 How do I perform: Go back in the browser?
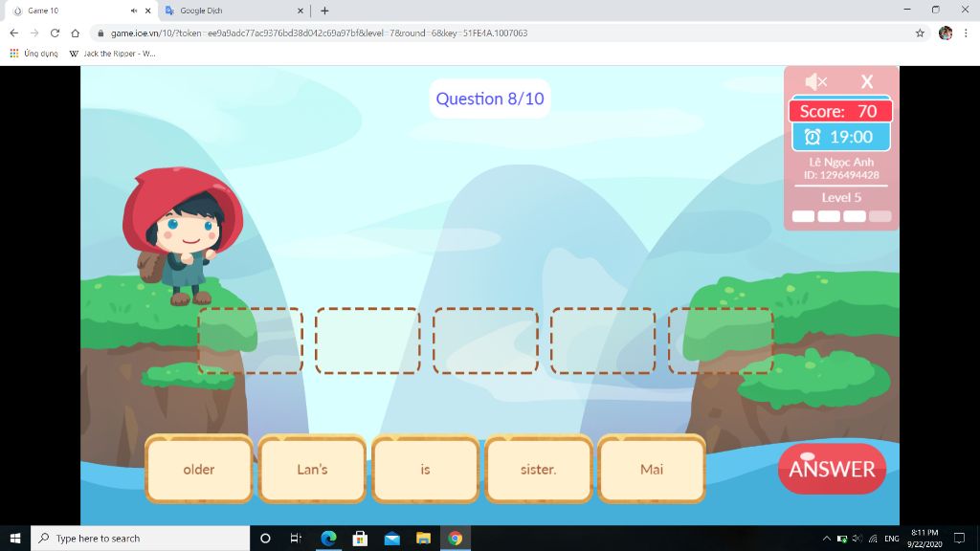click(x=14, y=33)
